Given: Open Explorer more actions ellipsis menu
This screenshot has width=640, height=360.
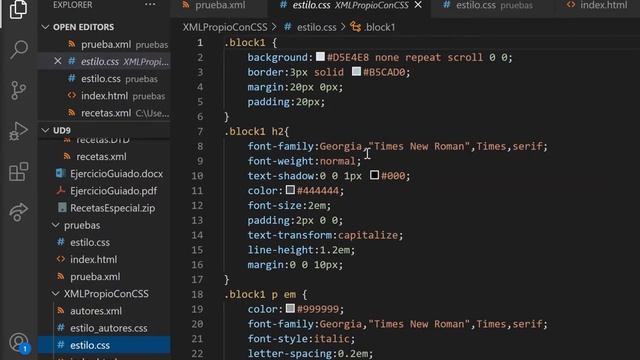Looking at the screenshot, I should tap(150, 4).
